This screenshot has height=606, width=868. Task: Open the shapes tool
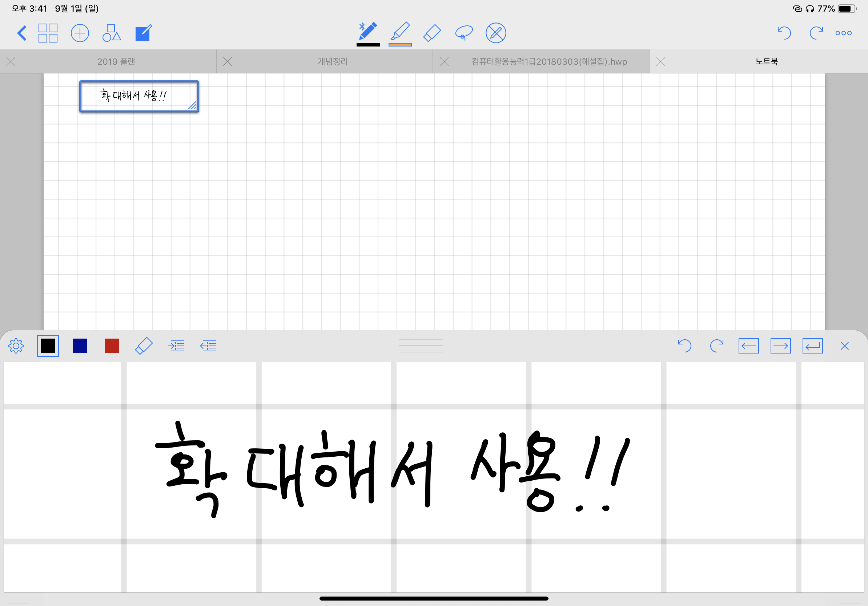(x=112, y=33)
